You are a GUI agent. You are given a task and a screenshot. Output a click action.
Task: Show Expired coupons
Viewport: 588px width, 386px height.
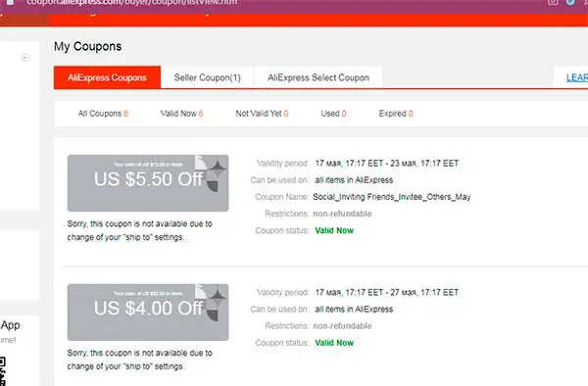pyautogui.click(x=396, y=114)
